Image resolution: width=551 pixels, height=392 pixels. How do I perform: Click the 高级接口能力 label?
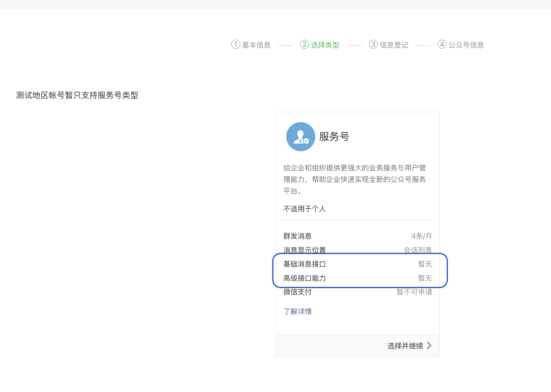305,278
